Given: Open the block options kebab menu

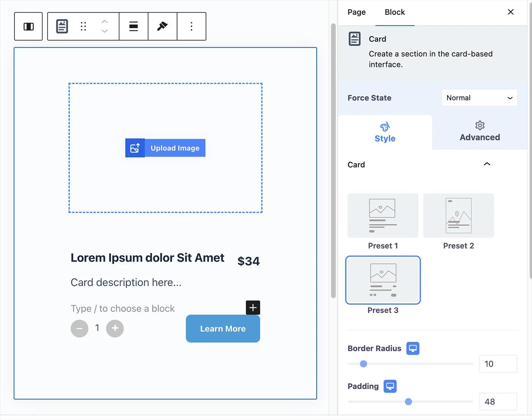Looking at the screenshot, I should (191, 26).
